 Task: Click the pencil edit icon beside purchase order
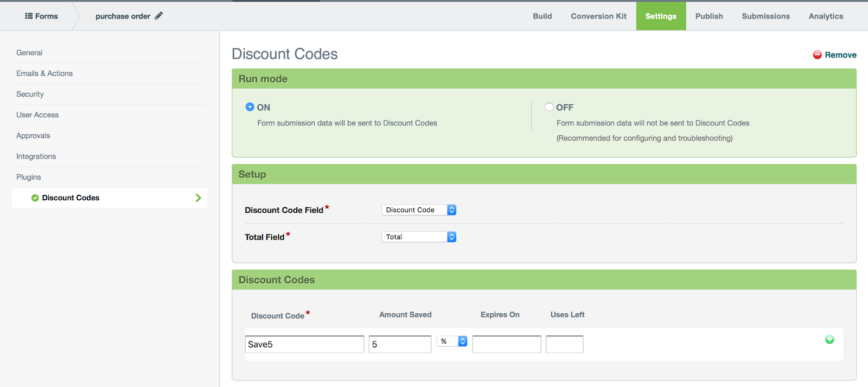coord(158,16)
